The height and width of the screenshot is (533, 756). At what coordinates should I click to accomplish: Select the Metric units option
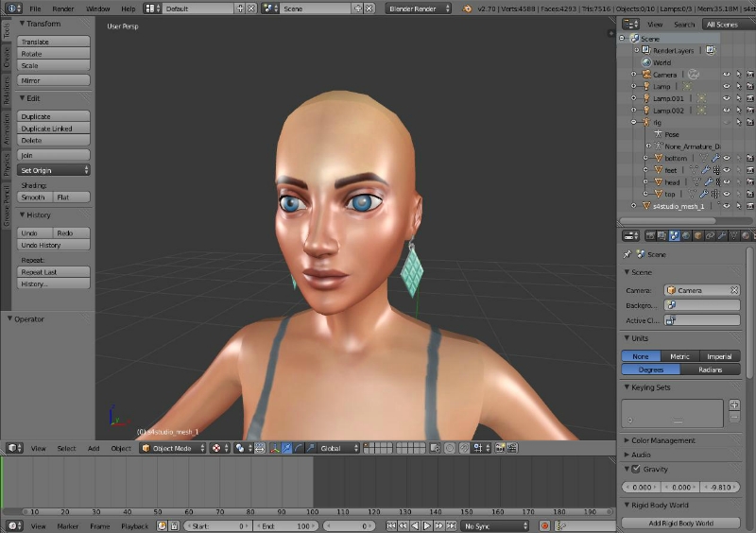679,356
